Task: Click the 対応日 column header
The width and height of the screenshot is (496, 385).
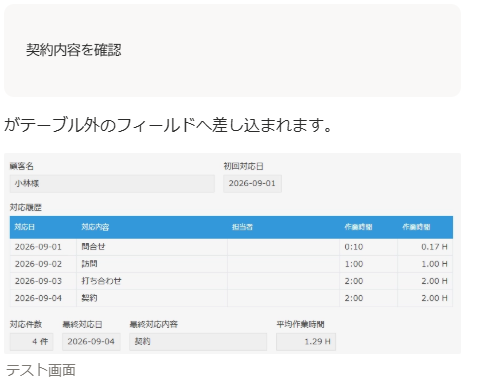Action: (43, 227)
